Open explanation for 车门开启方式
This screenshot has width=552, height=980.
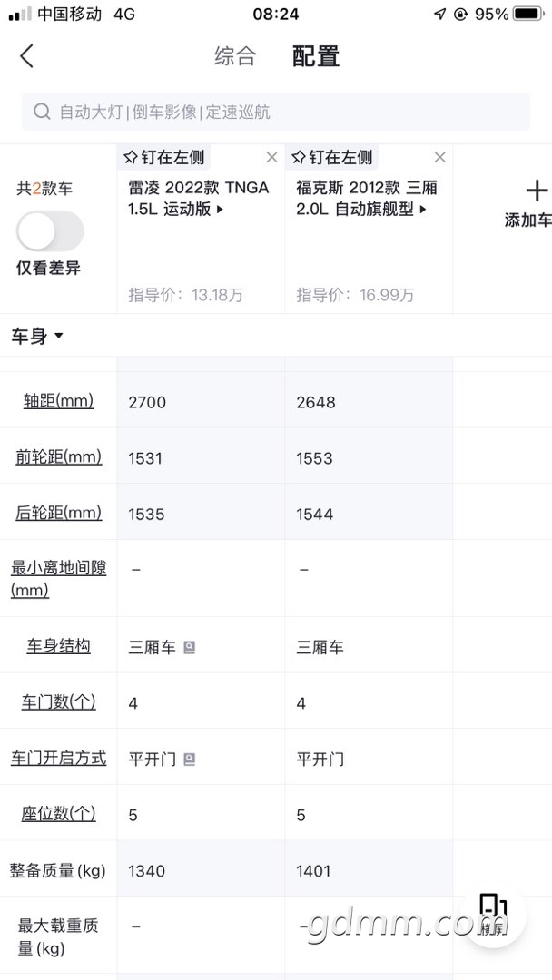click(59, 758)
